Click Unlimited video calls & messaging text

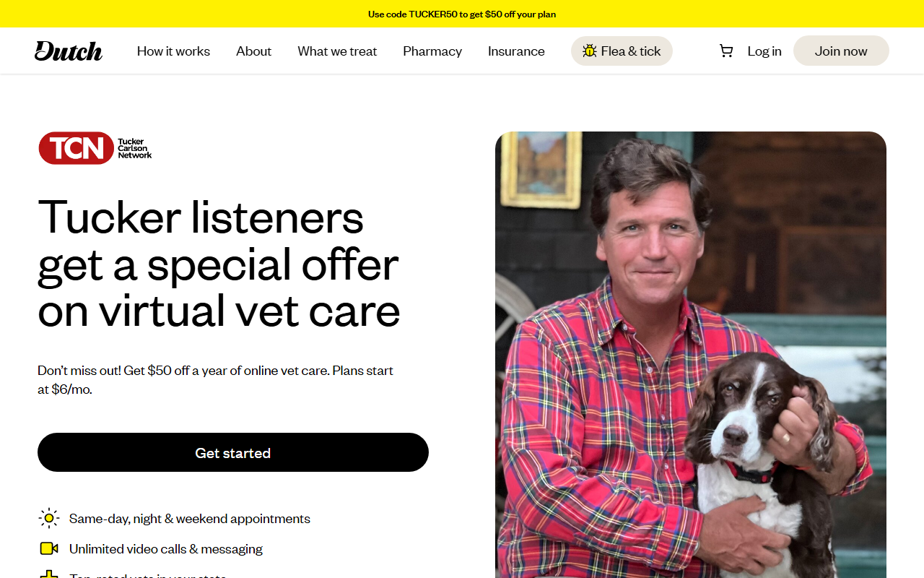(166, 548)
